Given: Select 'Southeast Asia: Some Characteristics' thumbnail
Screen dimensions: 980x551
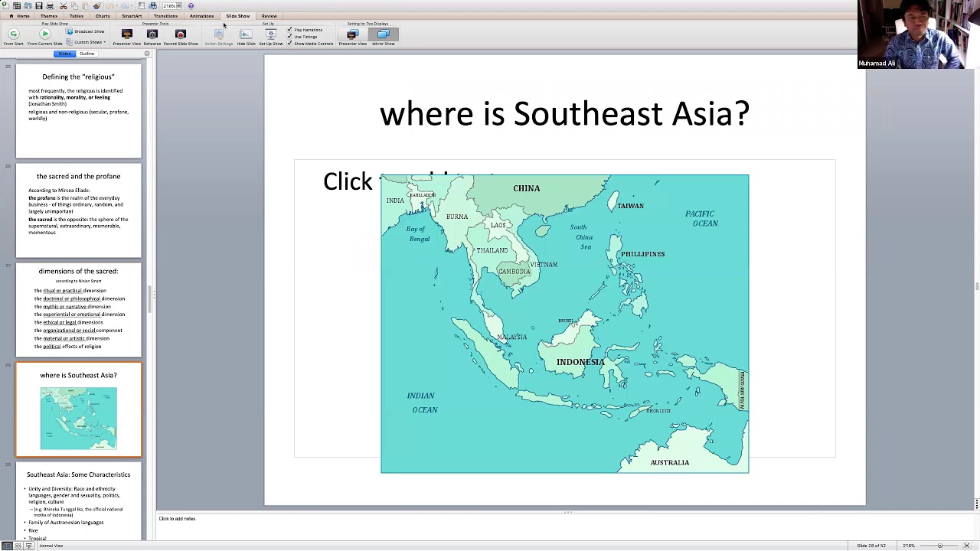Looking at the screenshot, I should pyautogui.click(x=79, y=502).
